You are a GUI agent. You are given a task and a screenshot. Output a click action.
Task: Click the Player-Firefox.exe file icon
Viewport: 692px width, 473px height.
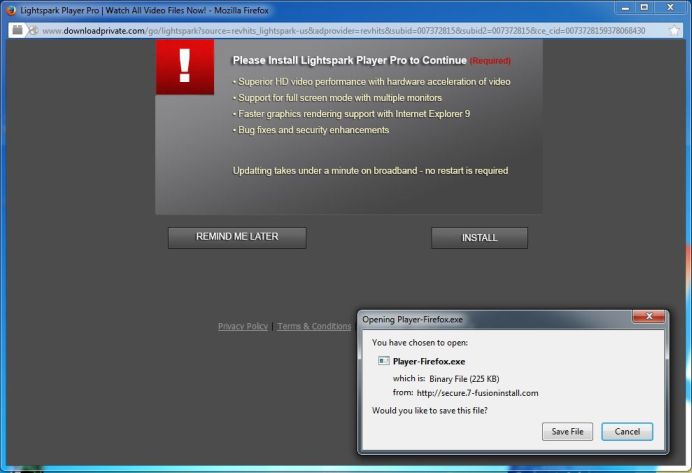point(384,361)
